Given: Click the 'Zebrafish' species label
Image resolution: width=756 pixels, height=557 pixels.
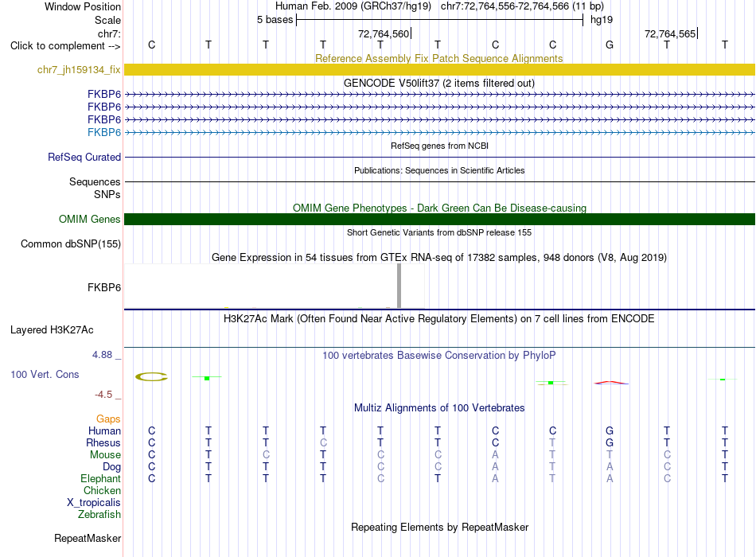Looking at the screenshot, I should tap(99, 514).
